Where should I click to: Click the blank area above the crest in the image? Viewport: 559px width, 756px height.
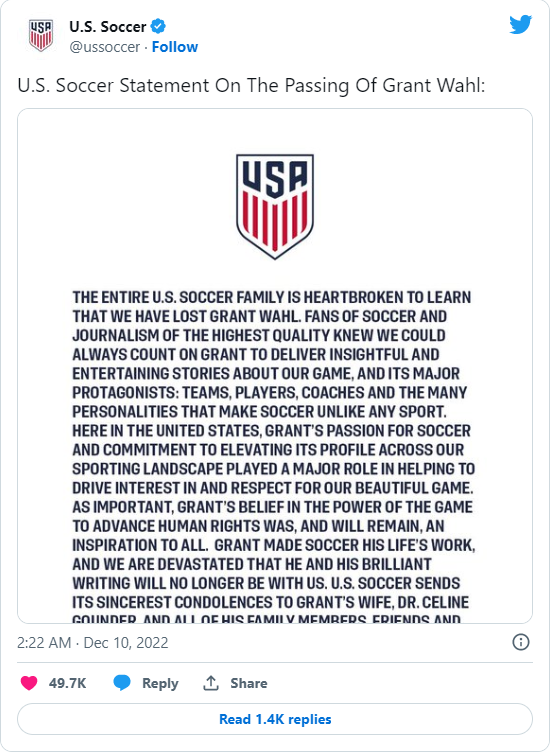click(x=275, y=131)
